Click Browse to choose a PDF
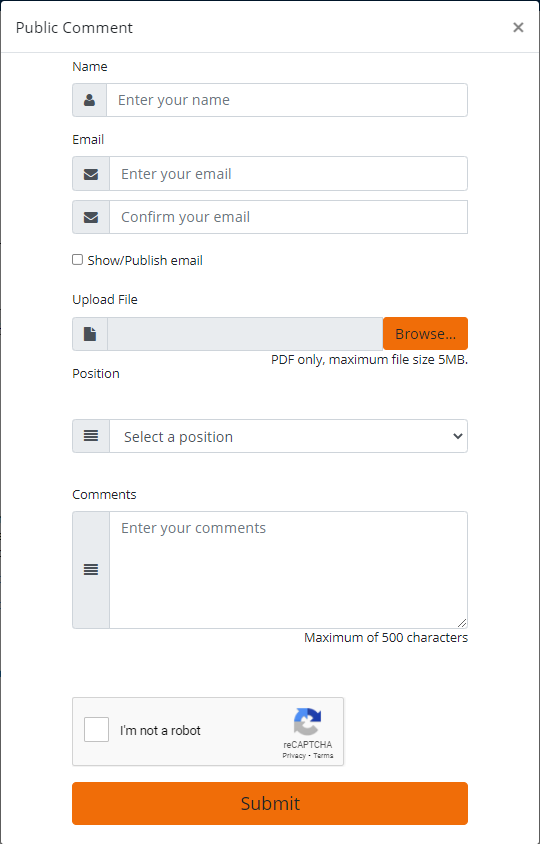Viewport: 540px width, 844px height. click(425, 334)
